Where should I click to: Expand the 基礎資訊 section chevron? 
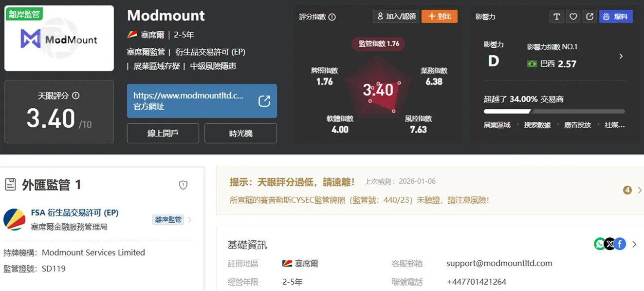click(634, 244)
